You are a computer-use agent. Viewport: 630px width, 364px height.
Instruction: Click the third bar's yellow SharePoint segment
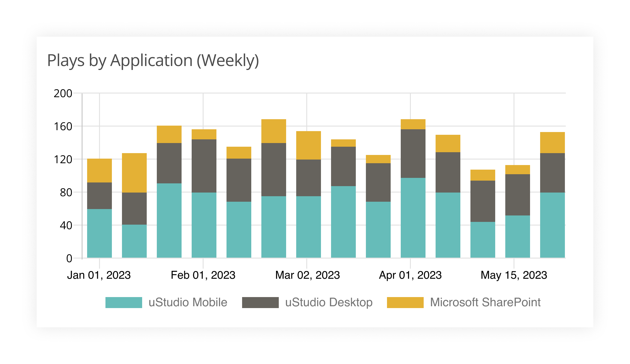pyautogui.click(x=169, y=134)
